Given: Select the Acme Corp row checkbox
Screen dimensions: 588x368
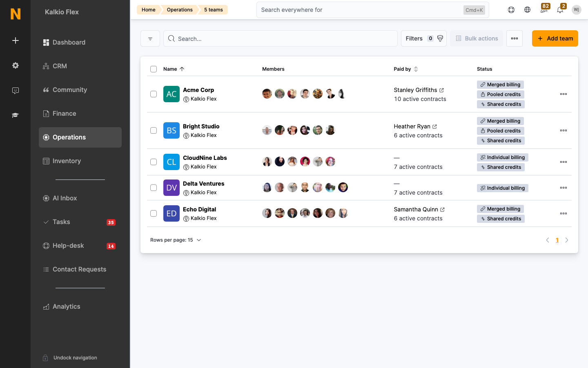Looking at the screenshot, I should 154,94.
